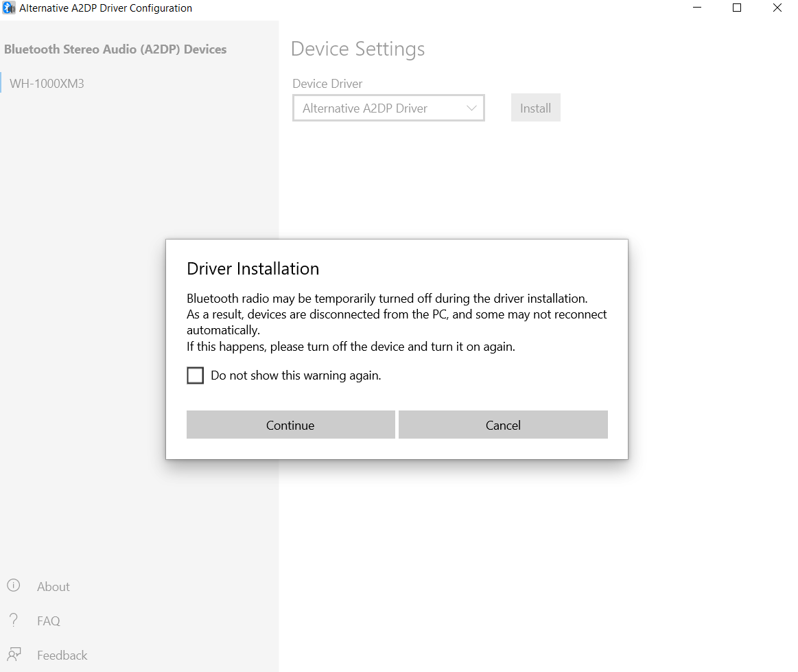Click the FAQ question mark icon
Image resolution: width=798 pixels, height=672 pixels.
pos(14,620)
